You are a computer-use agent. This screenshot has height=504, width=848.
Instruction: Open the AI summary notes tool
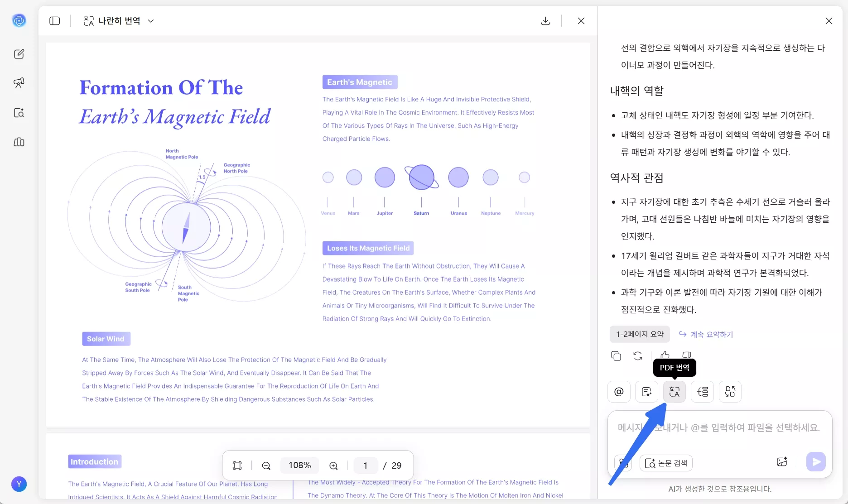tap(646, 392)
